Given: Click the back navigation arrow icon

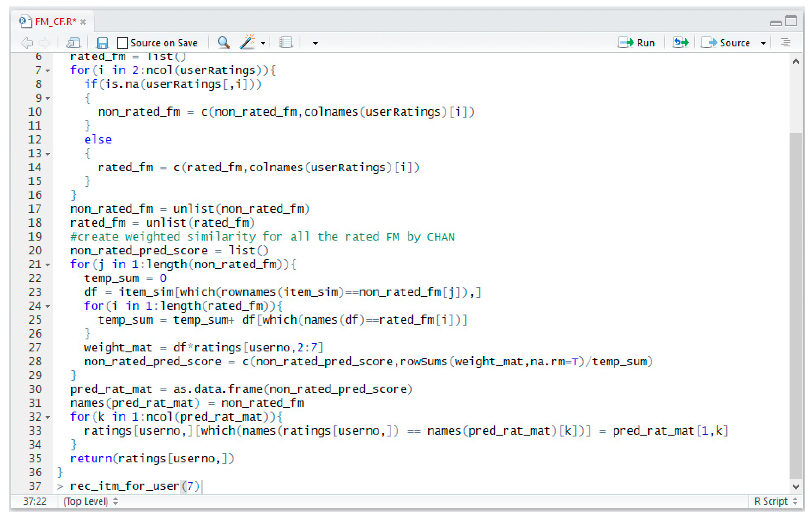Looking at the screenshot, I should 27,43.
